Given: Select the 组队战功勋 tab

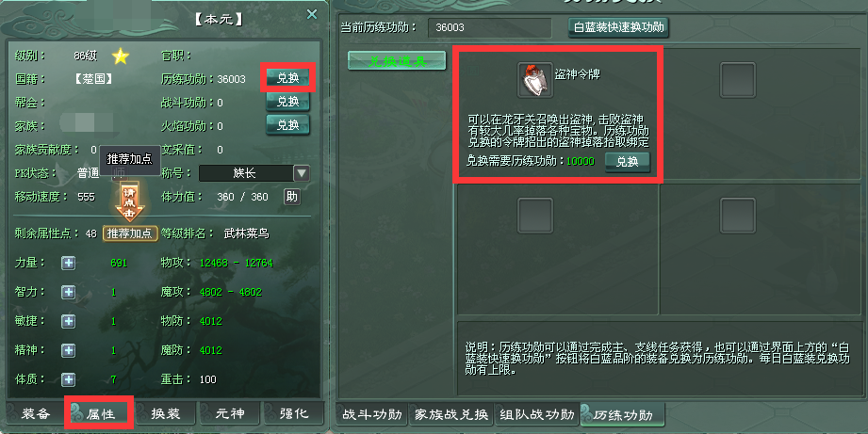Looking at the screenshot, I should (536, 414).
